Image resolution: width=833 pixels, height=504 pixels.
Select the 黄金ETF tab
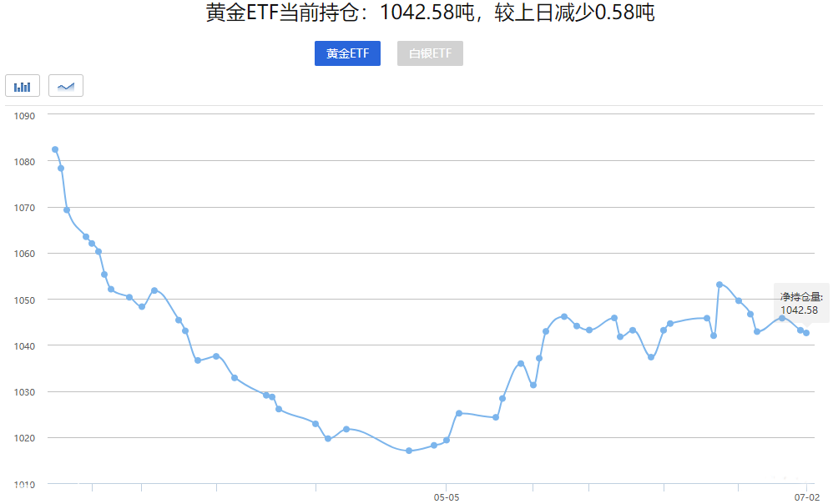347,53
